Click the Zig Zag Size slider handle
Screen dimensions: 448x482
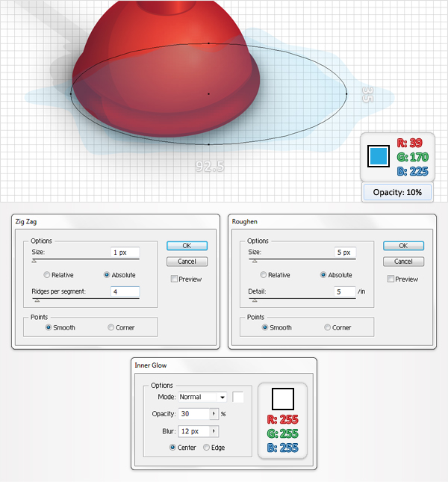pos(34,261)
